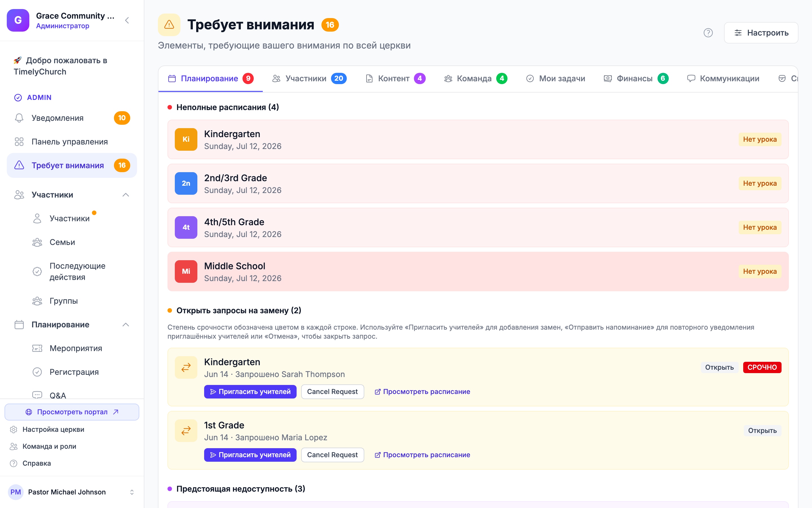Switch to the Команда tab
The image size is (812, 508).
(475, 79)
